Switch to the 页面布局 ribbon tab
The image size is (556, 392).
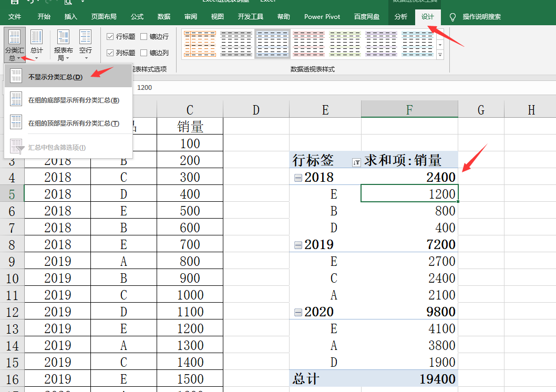(104, 17)
